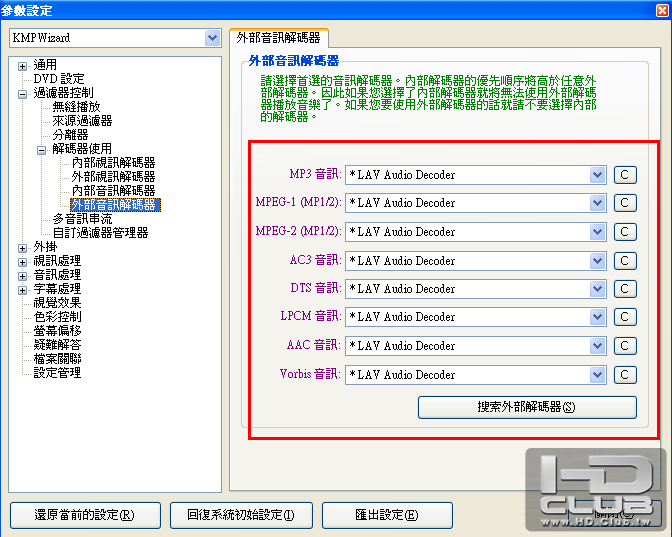
Task: Open 內部音訊解碼器 settings page
Action: 113,191
